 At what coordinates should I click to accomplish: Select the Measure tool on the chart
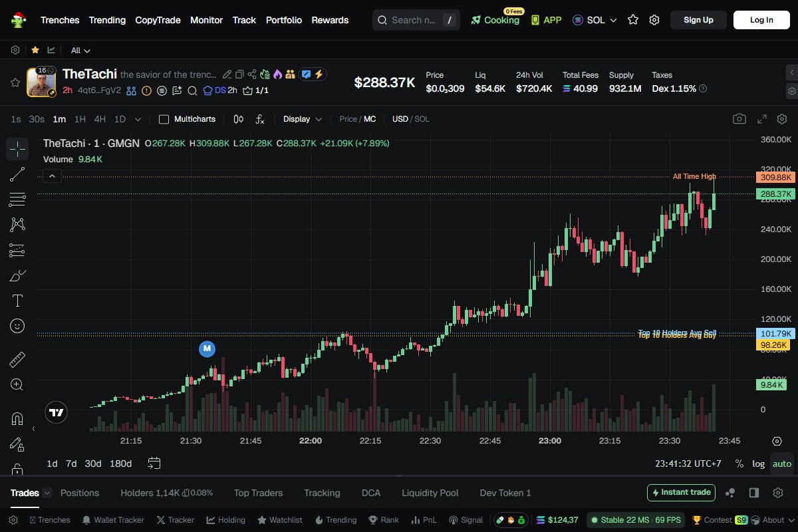[17, 358]
